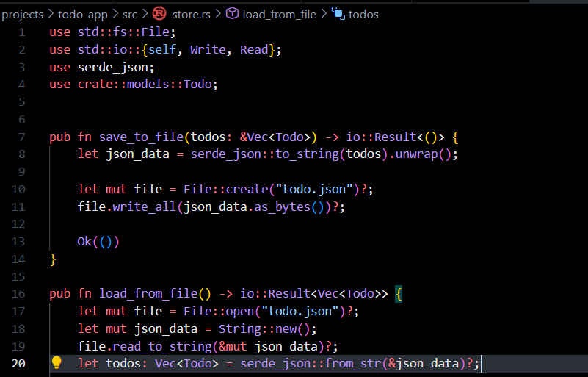Click 'io::Result<Vec<Todo>>' return type
The width and height of the screenshot is (588, 377).
[x=314, y=294]
